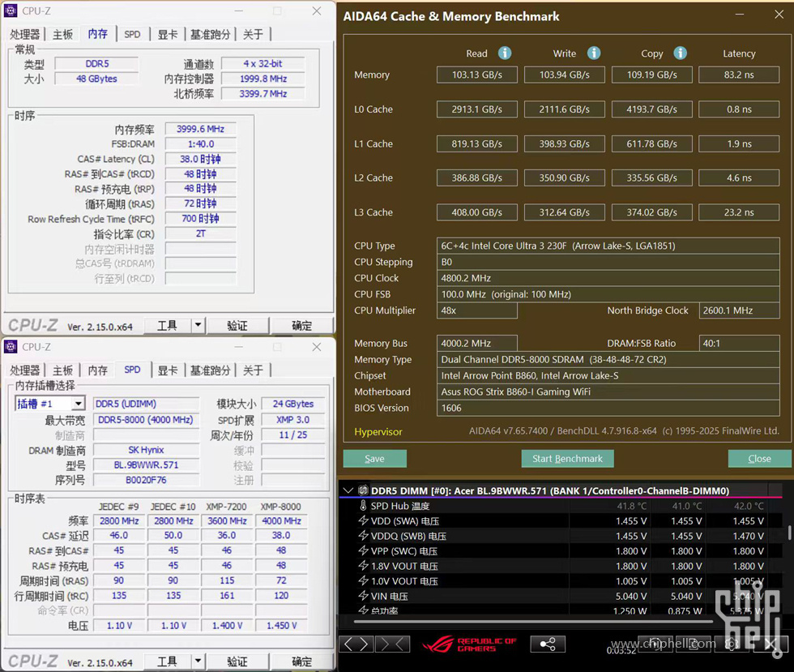Click the CPU Type field showing Core Ultra 3 230F
The width and height of the screenshot is (794, 672).
608,246
